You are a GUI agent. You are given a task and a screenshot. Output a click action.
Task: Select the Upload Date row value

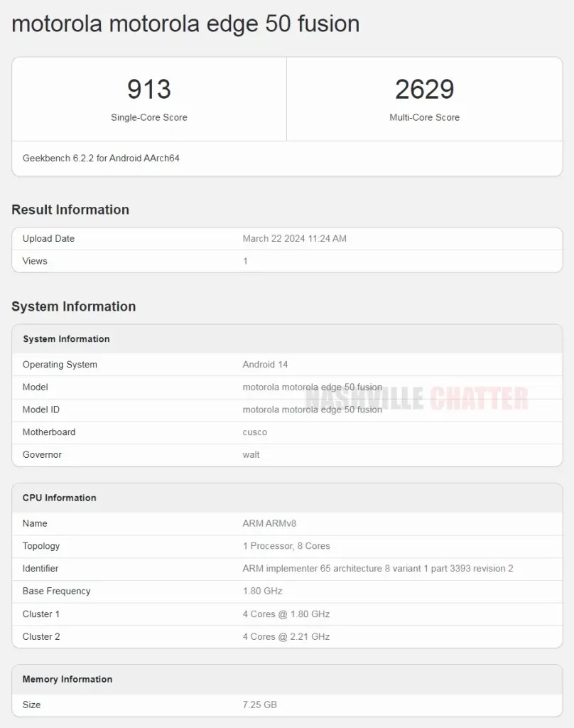294,239
